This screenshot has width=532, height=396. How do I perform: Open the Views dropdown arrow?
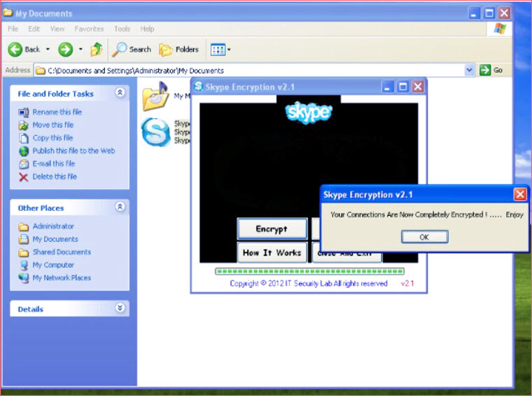(229, 50)
